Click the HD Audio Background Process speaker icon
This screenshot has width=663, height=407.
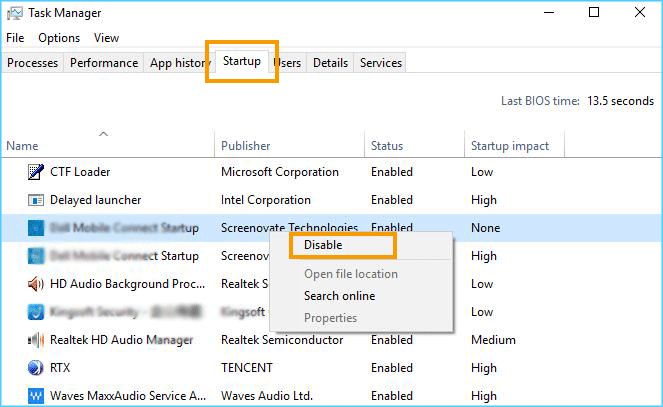coord(35,284)
